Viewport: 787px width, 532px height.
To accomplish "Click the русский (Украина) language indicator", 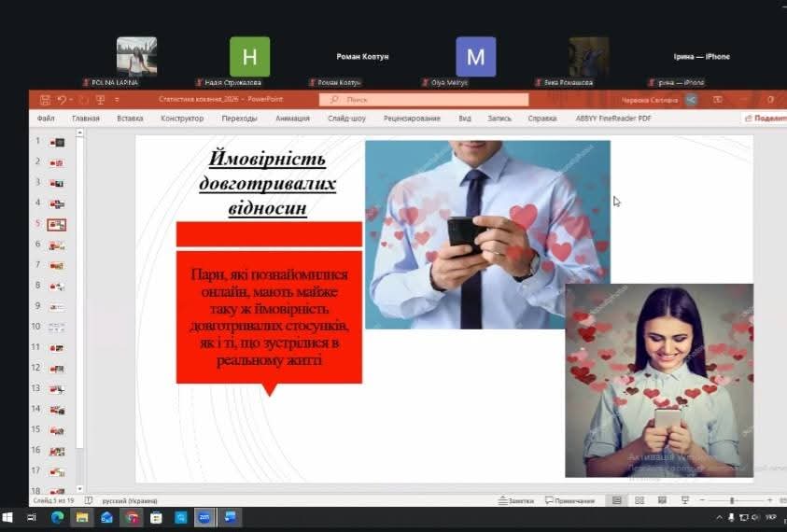I will point(129,501).
